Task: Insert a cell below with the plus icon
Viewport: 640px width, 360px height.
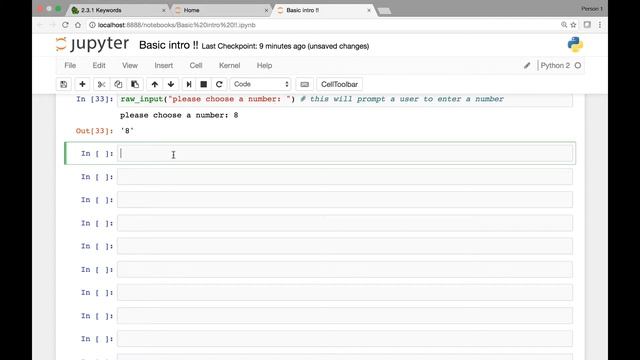Action: click(x=82, y=84)
